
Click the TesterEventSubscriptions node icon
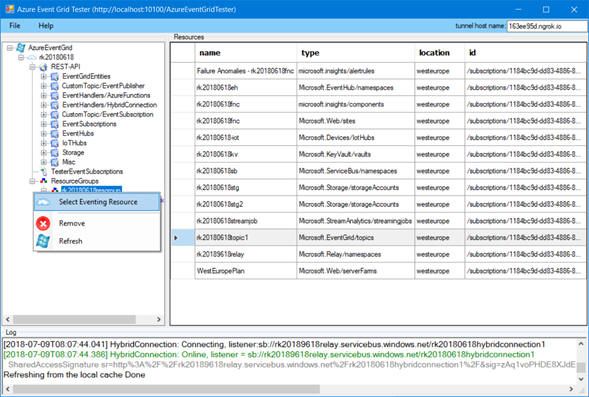click(x=44, y=172)
